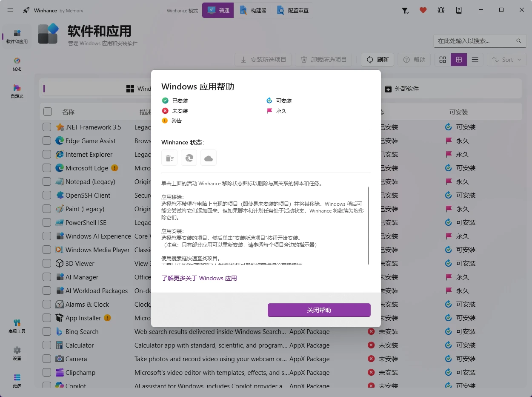Click the Calculator app icon
The width and height of the screenshot is (532, 397).
60,345
